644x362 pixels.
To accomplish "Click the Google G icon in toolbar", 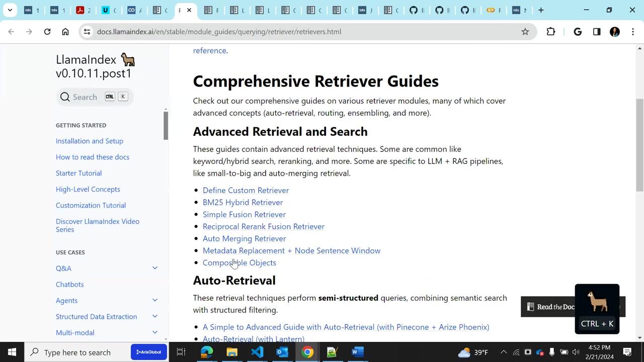I will [x=578, y=32].
